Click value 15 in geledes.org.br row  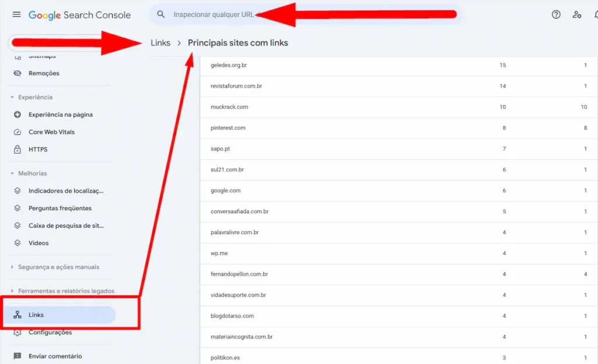[x=503, y=65]
